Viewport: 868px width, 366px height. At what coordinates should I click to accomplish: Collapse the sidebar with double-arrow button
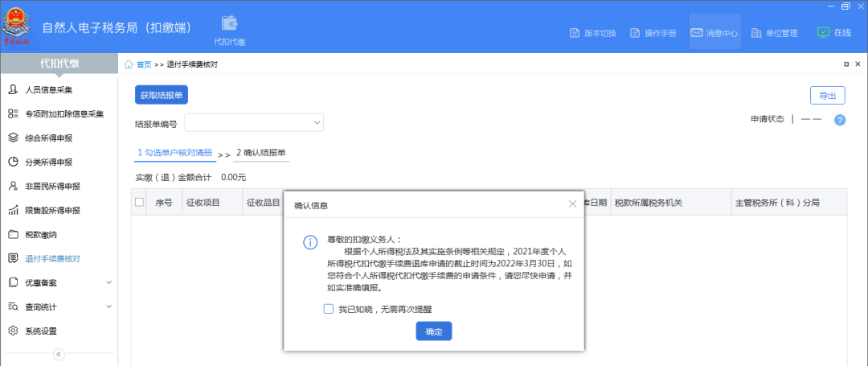coord(59,354)
